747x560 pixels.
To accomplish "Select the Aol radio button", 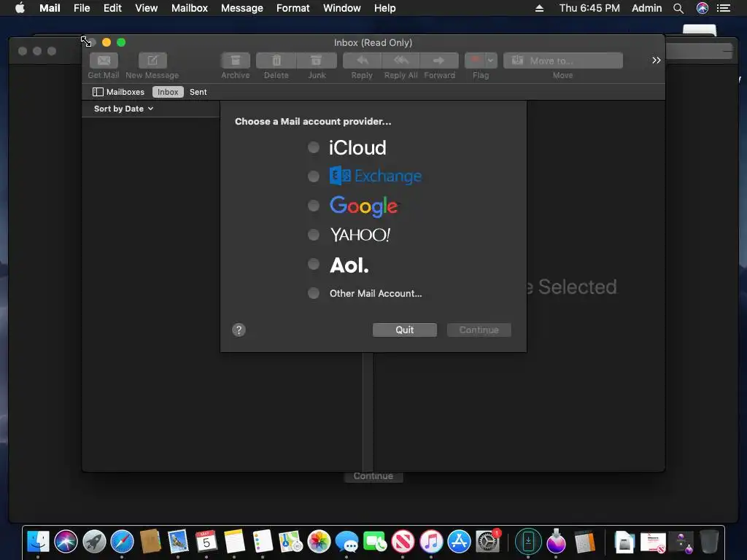I will point(314,264).
